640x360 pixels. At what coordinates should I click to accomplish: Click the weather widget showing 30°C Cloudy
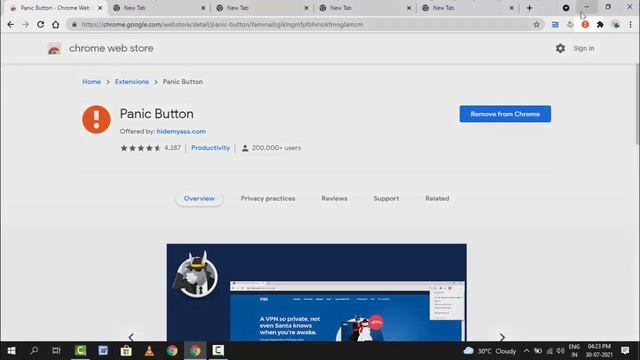[490, 351]
